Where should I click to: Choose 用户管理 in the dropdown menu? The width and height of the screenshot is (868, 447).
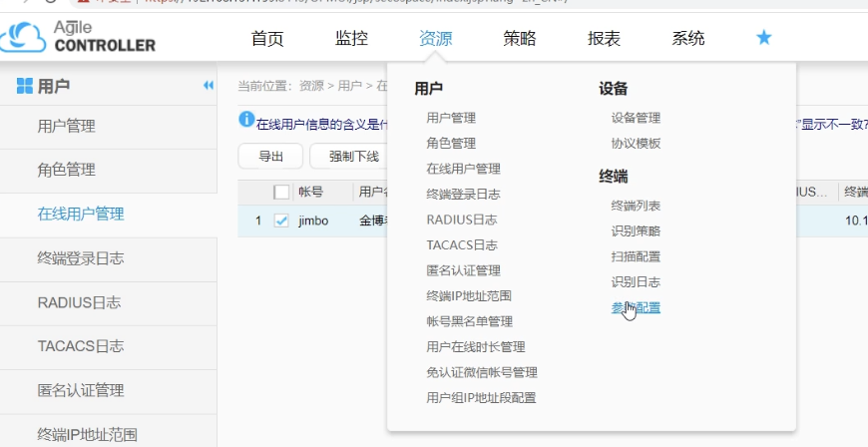click(451, 118)
